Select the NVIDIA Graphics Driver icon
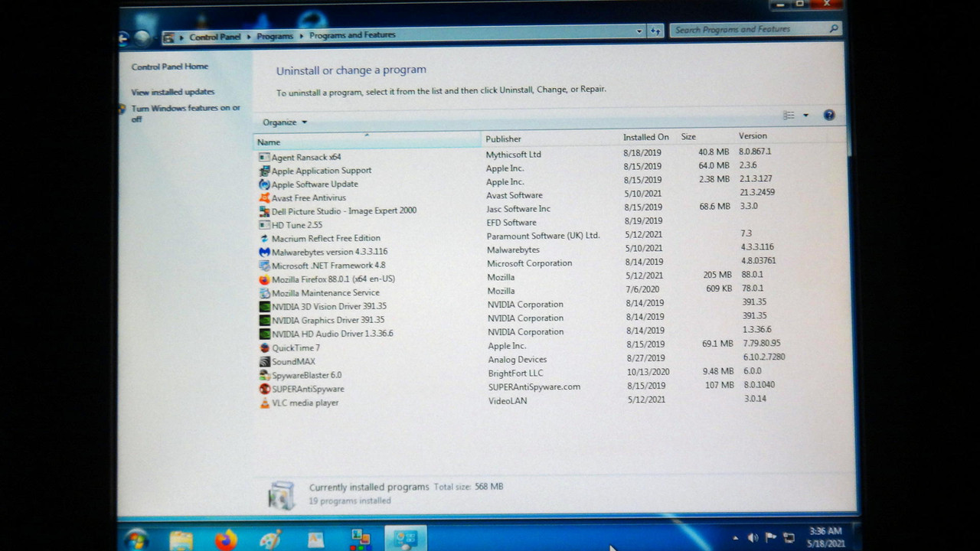980x551 pixels. tap(264, 320)
